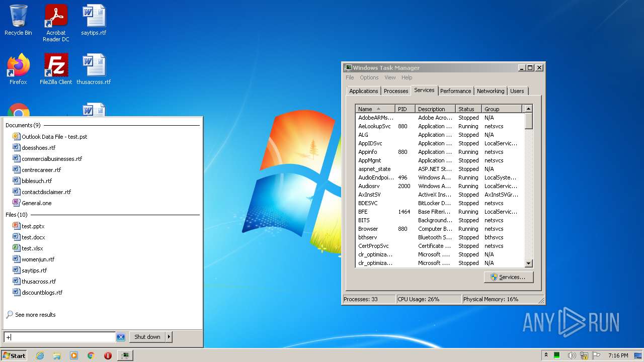Image resolution: width=644 pixels, height=362 pixels.
Task: Click the network tray icon
Action: (x=584, y=355)
